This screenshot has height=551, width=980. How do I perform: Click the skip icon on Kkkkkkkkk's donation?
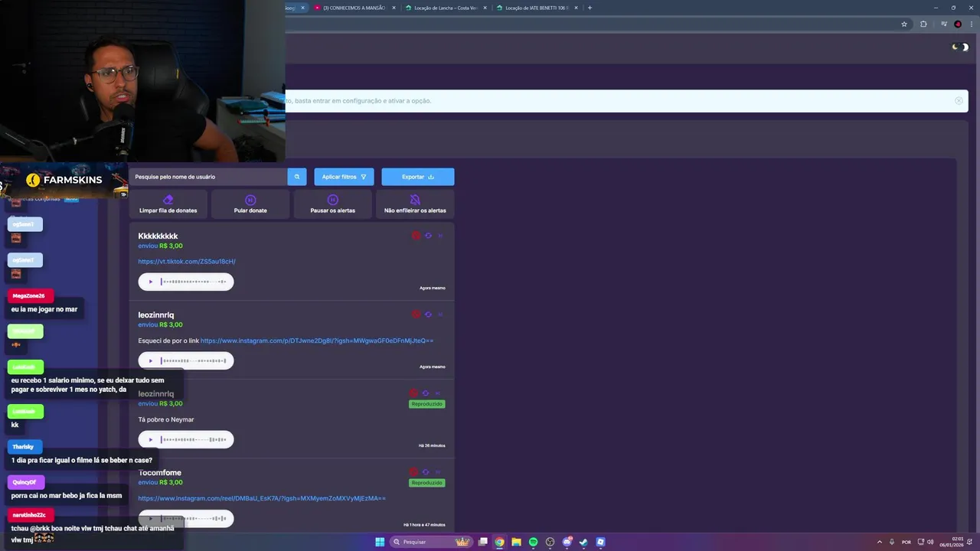(439, 236)
